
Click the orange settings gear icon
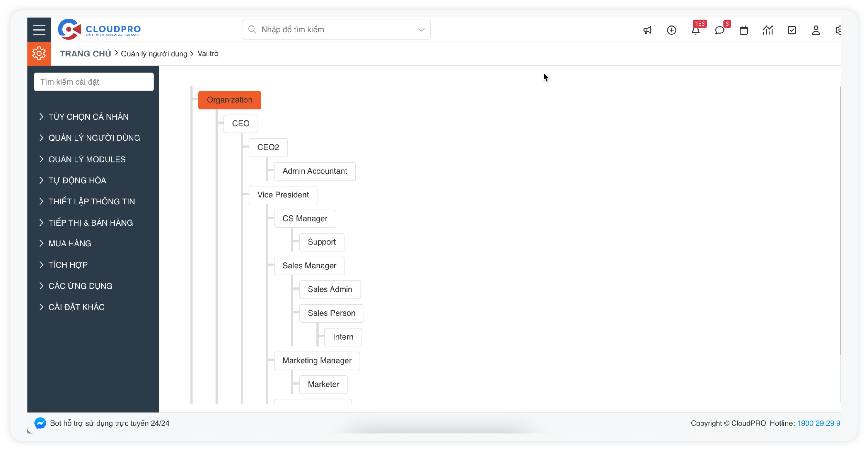click(39, 53)
